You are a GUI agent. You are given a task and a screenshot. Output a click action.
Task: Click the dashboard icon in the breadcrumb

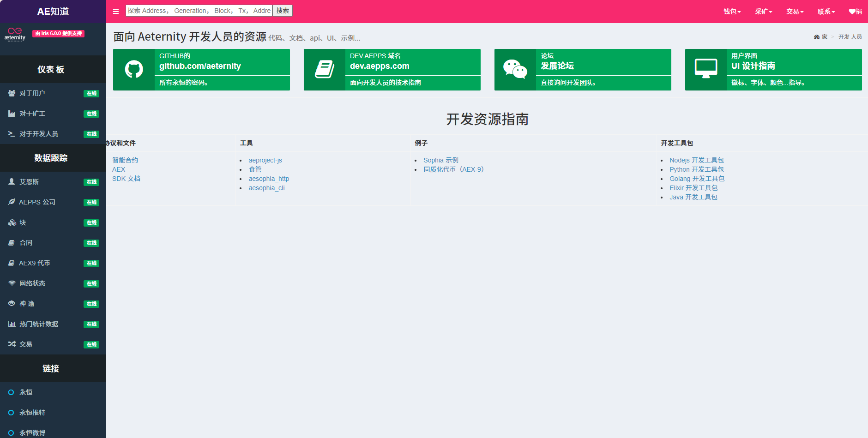tap(817, 37)
